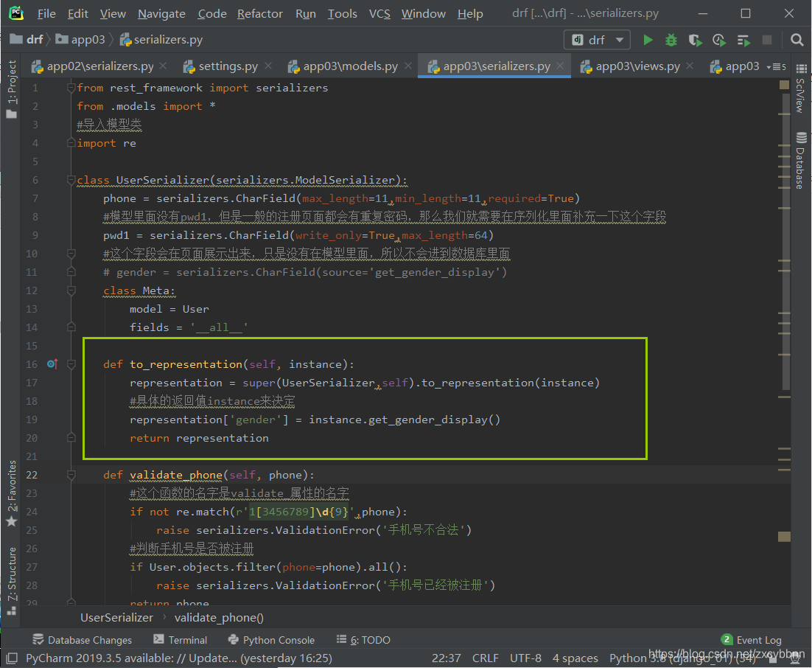Close the settings.py tab
Image resolution: width=812 pixels, height=668 pixels.
click(268, 66)
